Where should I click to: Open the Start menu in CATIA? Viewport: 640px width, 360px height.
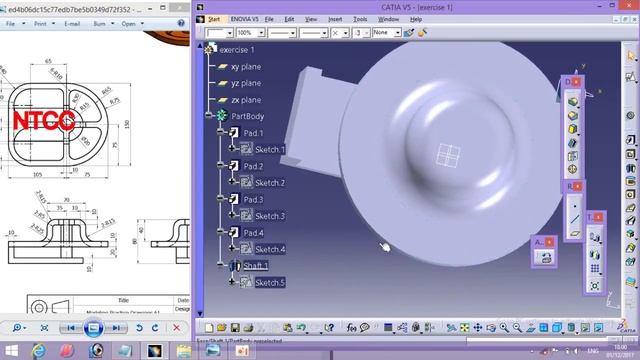(214, 19)
